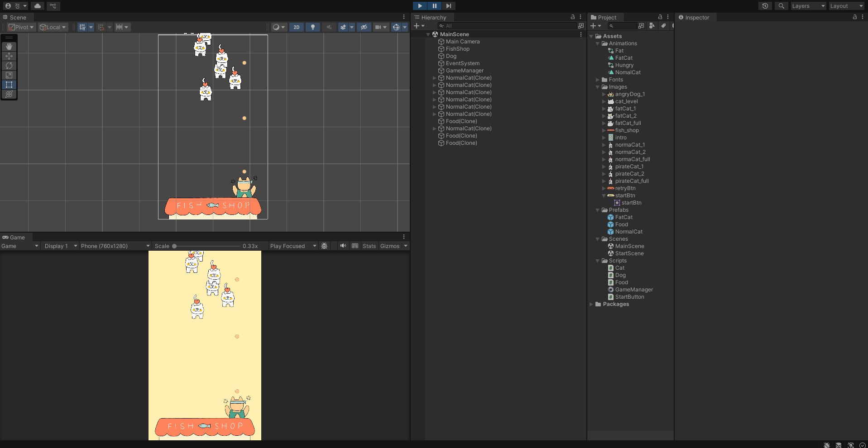Toggle 2D mode in Scene view
This screenshot has width=868, height=448.
[297, 27]
